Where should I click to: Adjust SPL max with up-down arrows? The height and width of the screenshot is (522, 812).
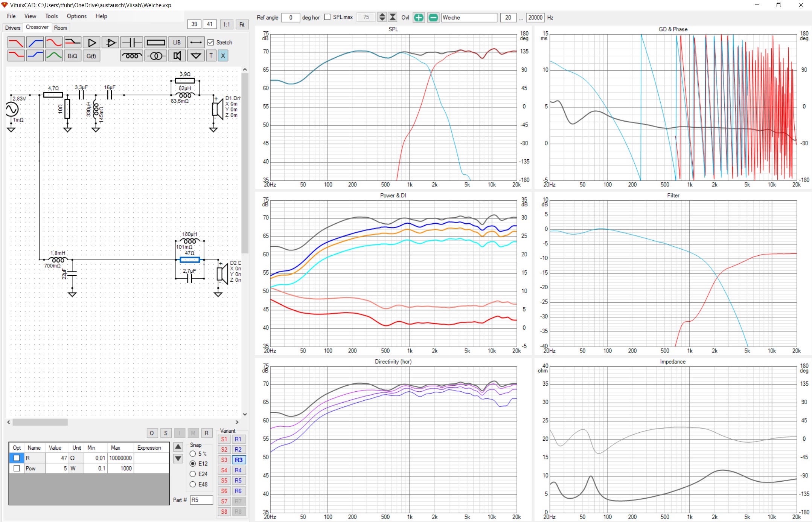[382, 17]
